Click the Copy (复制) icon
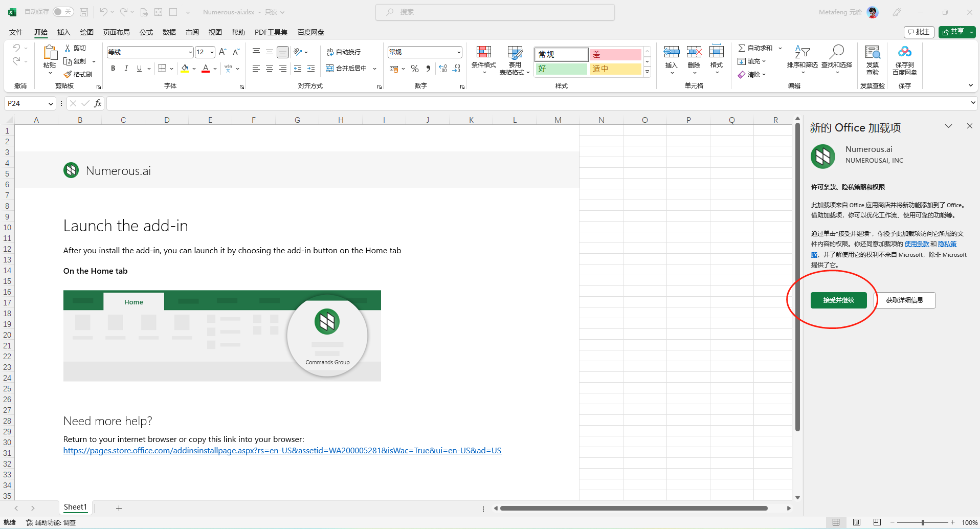 point(68,61)
